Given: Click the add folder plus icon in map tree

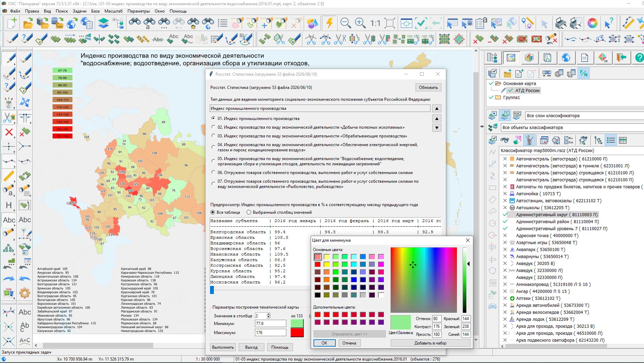Looking at the screenshot, I should [x=507, y=74].
